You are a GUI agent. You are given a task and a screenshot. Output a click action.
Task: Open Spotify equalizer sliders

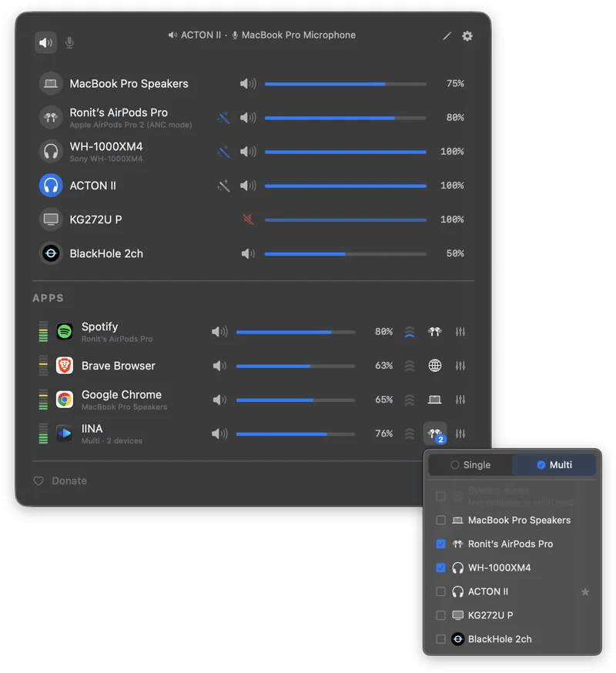460,331
